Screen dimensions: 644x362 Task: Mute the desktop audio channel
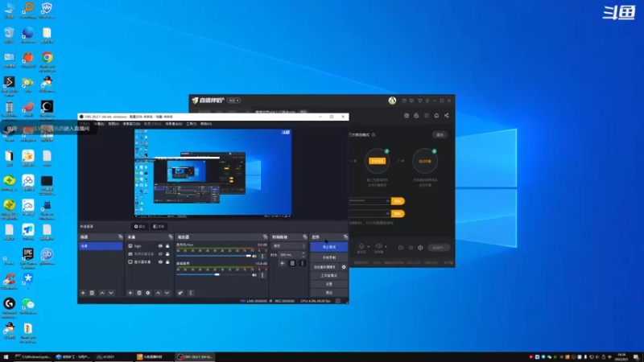coord(254,275)
